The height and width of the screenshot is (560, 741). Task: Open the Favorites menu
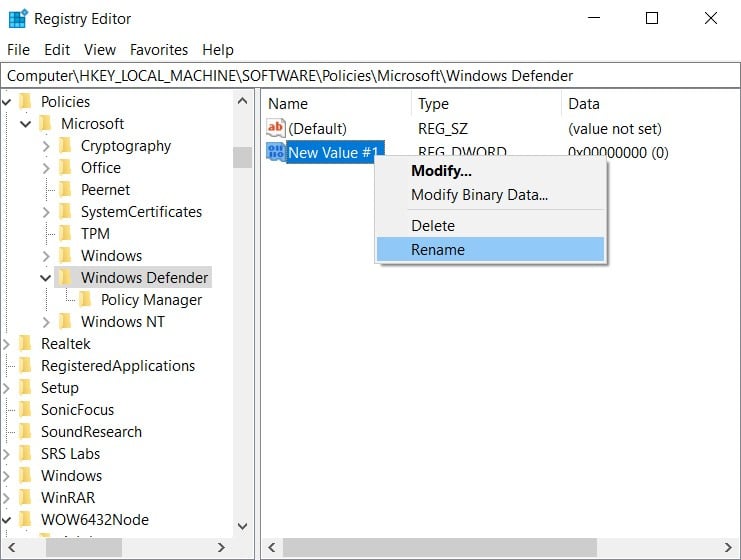click(159, 50)
